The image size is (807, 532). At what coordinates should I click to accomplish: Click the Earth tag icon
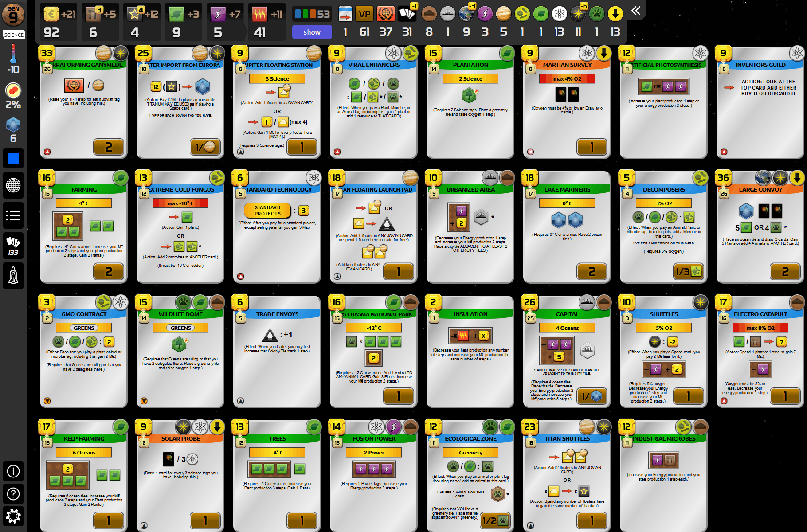[x=466, y=14]
